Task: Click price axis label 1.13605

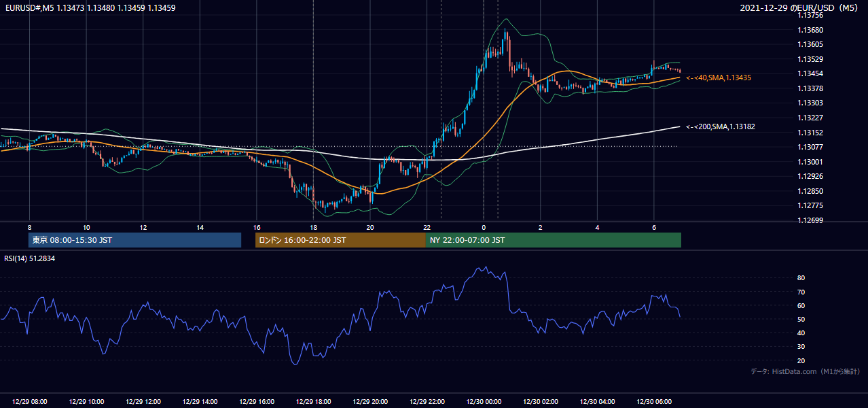Action: (810, 44)
